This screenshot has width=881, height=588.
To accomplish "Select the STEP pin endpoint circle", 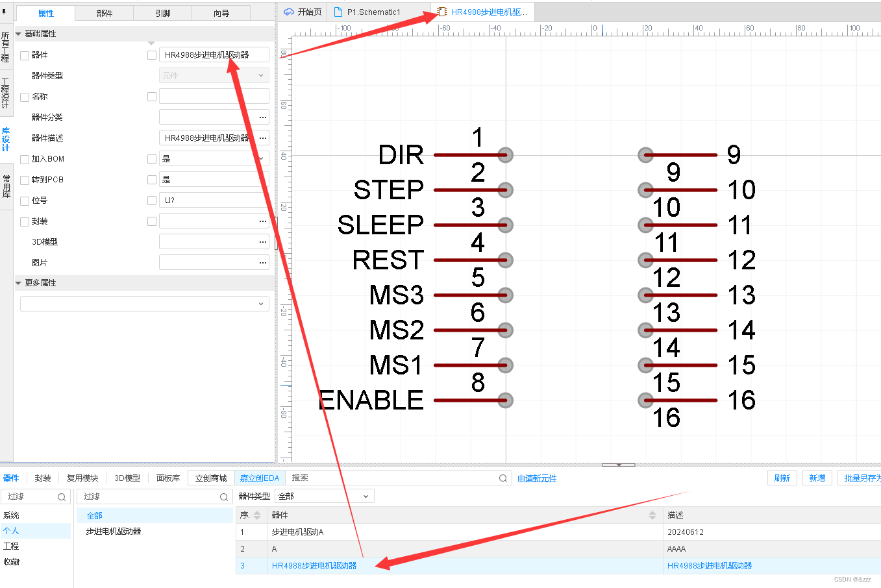I will click(506, 190).
